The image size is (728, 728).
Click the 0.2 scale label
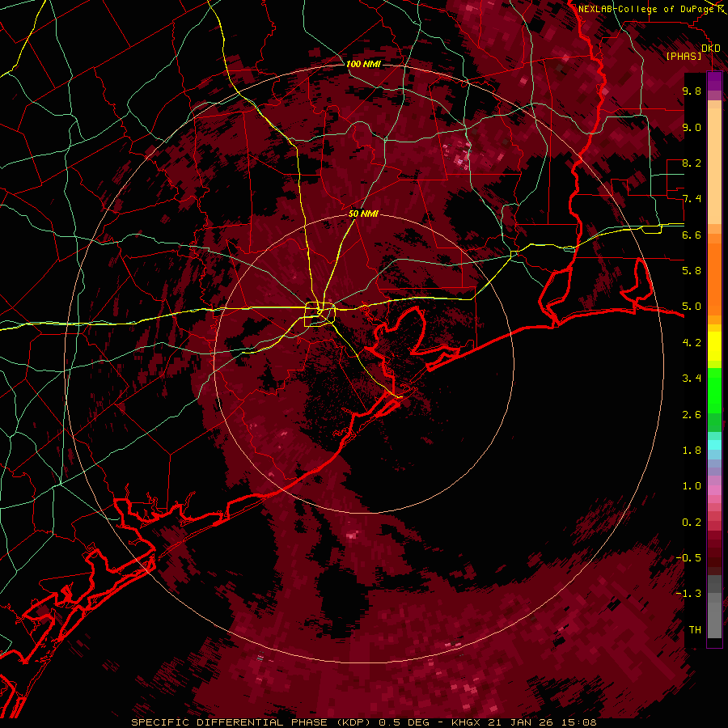692,523
